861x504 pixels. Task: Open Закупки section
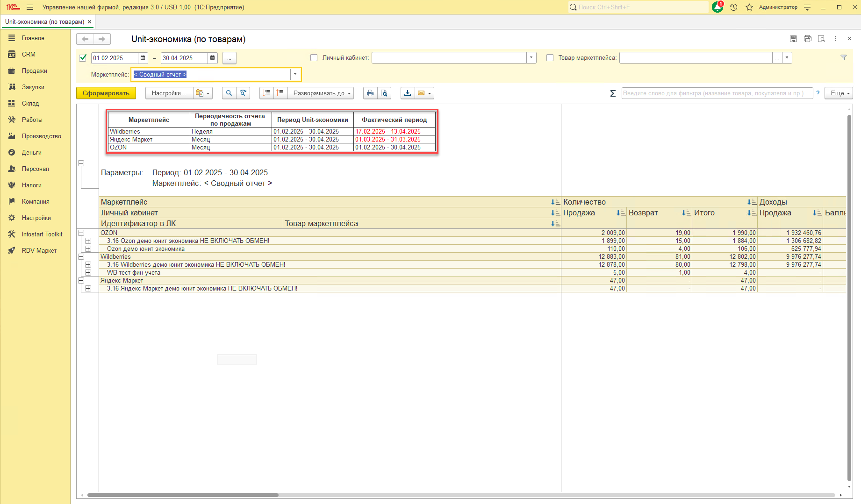(x=35, y=87)
